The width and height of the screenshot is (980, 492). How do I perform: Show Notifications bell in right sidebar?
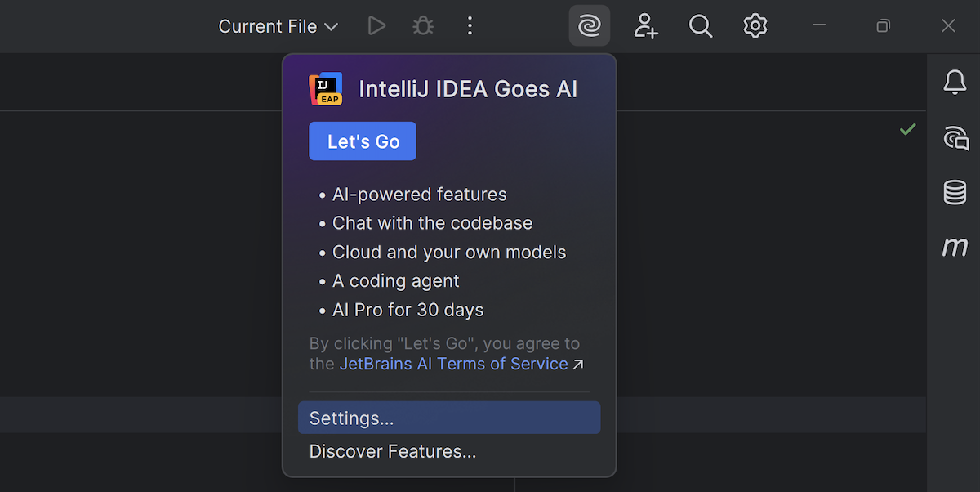(x=955, y=83)
